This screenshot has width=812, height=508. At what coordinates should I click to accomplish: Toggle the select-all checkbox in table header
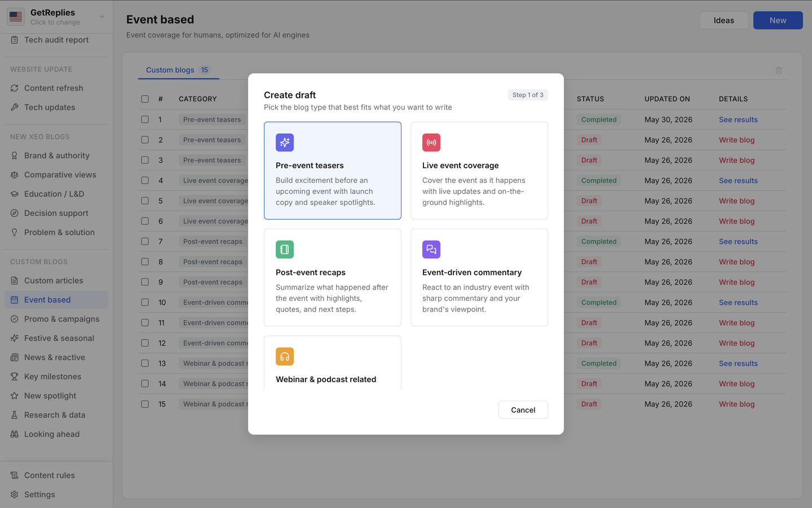[x=145, y=99]
